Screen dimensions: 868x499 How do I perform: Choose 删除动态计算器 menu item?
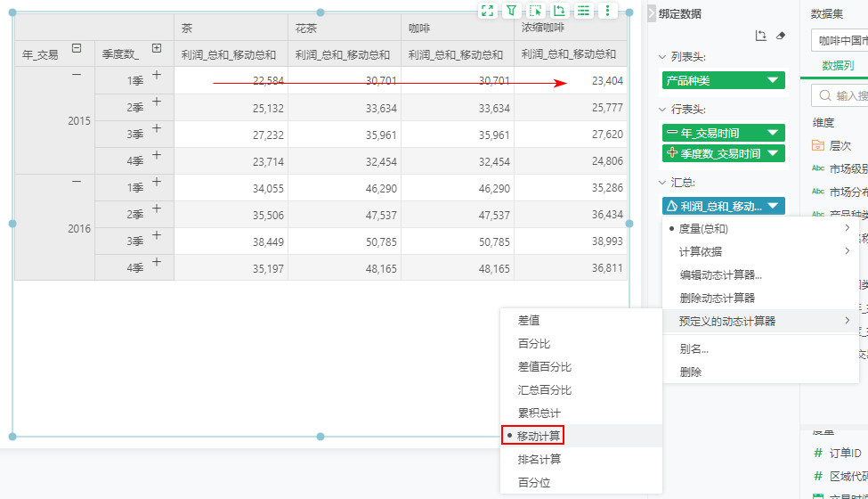[x=760, y=298]
